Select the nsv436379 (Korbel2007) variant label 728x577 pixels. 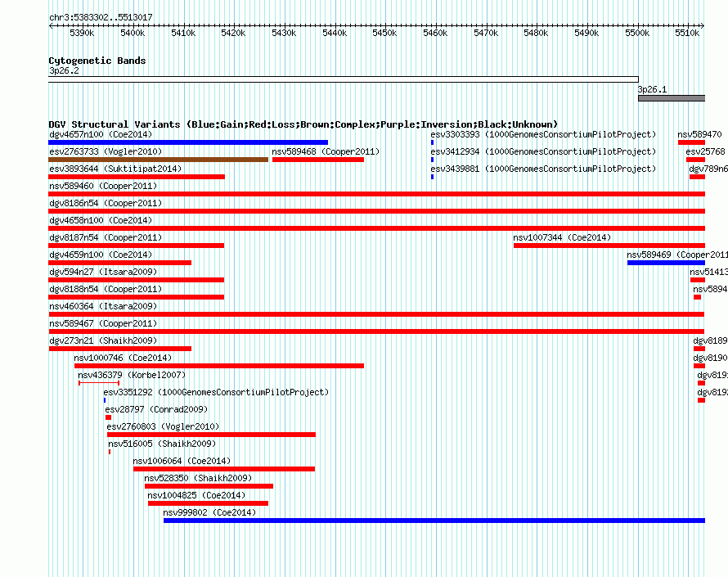[132, 375]
